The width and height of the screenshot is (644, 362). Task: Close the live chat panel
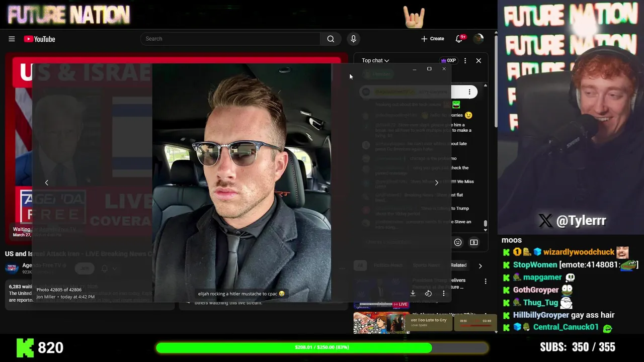(478, 60)
